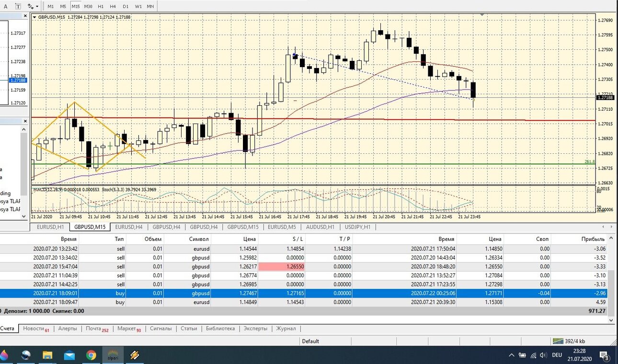Select the text annotation tool A

coord(6,6)
